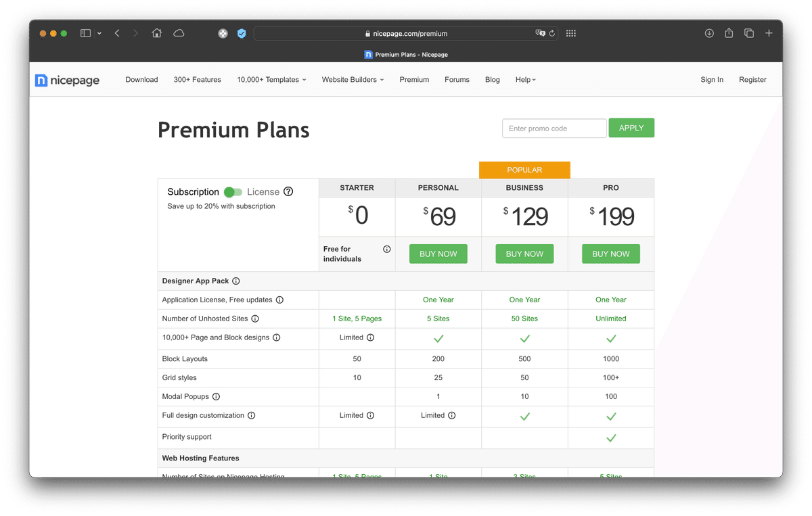Click the Priority support row label

[x=187, y=437]
